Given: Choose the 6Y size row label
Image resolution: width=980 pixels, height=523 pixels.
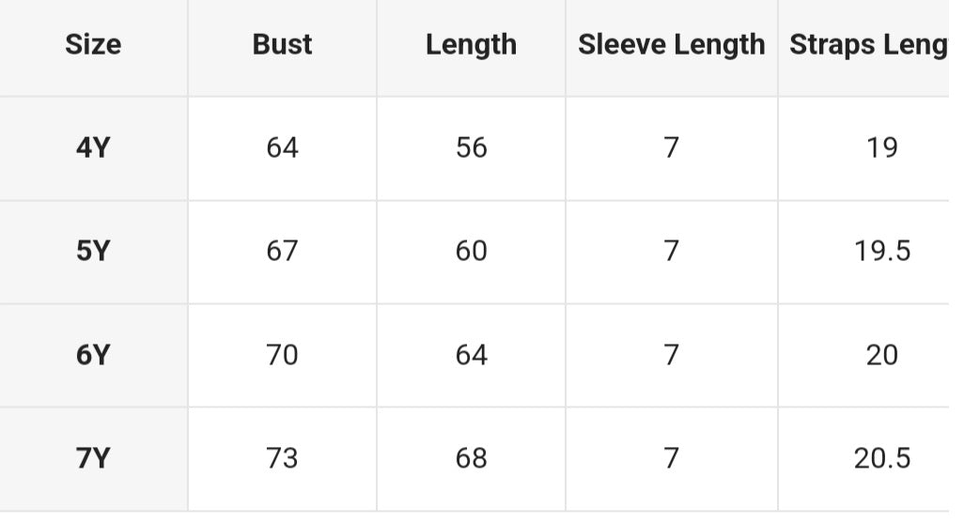Looking at the screenshot, I should pyautogui.click(x=93, y=355).
